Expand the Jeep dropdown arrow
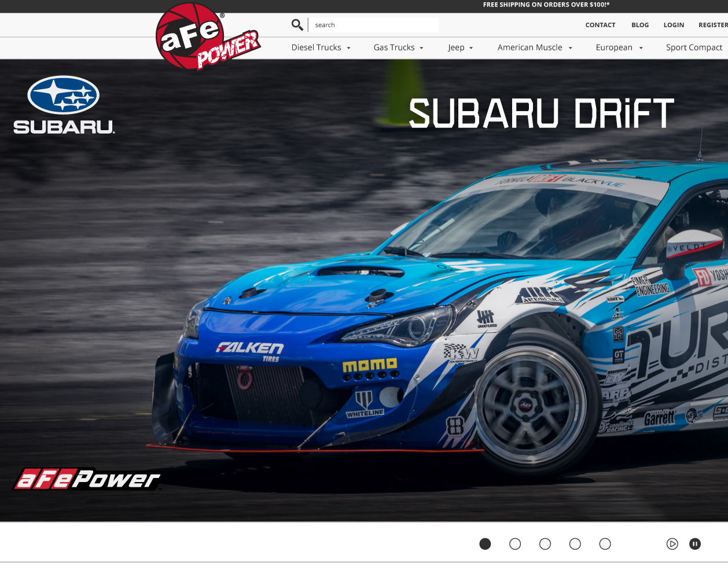 (471, 48)
